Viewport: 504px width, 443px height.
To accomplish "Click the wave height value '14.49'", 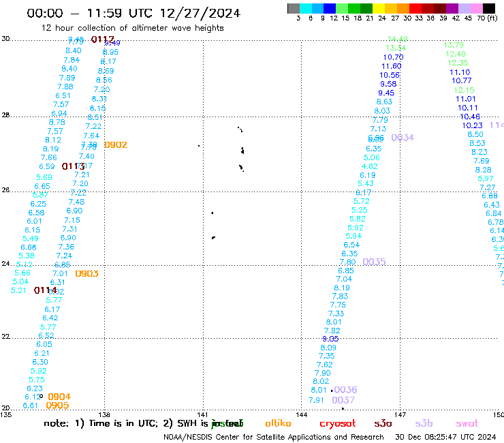I will (398, 39).
